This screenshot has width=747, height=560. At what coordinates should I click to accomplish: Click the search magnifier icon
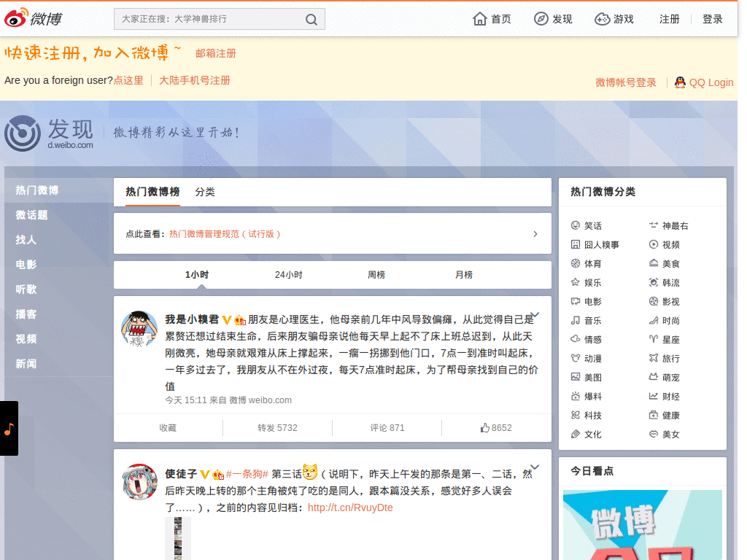click(311, 20)
